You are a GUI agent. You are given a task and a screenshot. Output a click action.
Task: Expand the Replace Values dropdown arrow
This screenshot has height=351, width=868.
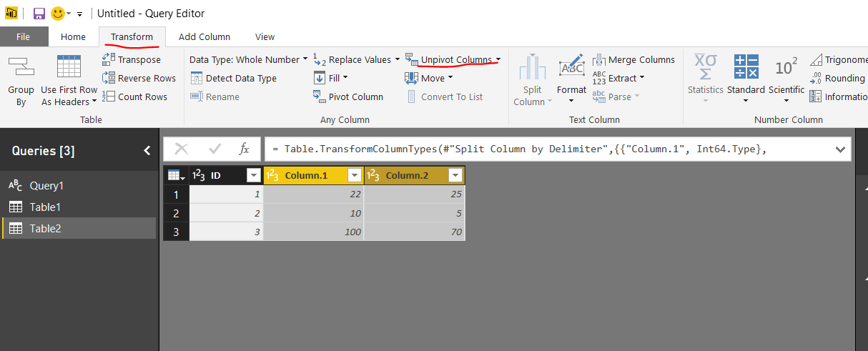[x=398, y=59]
